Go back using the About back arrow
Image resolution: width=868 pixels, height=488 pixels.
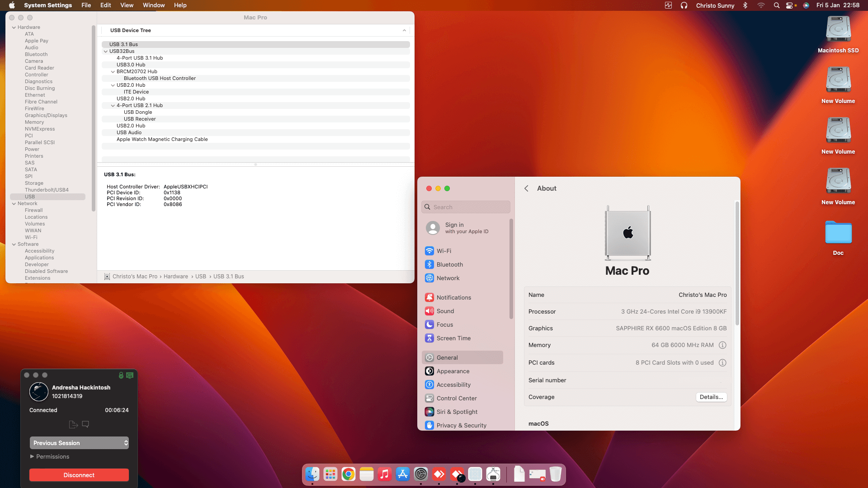pos(526,188)
